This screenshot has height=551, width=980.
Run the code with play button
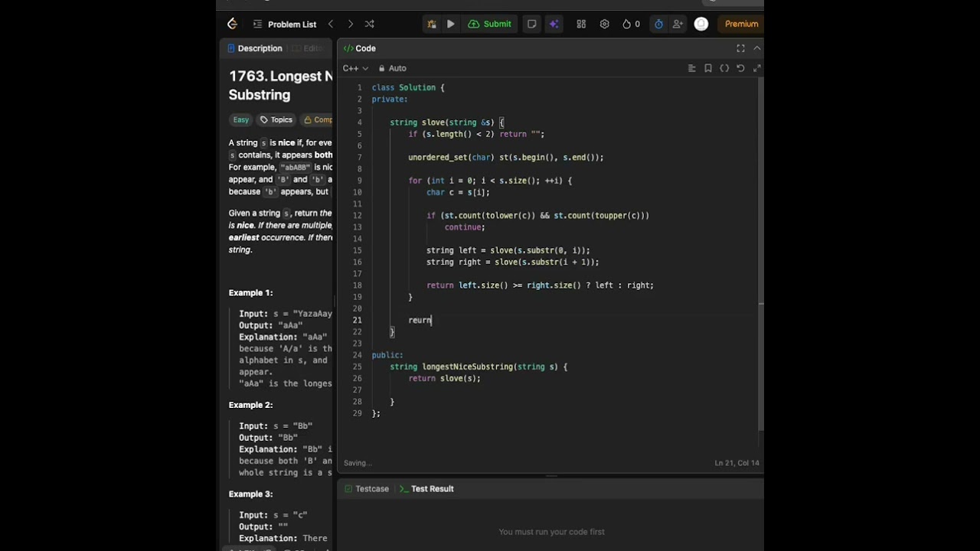(451, 24)
